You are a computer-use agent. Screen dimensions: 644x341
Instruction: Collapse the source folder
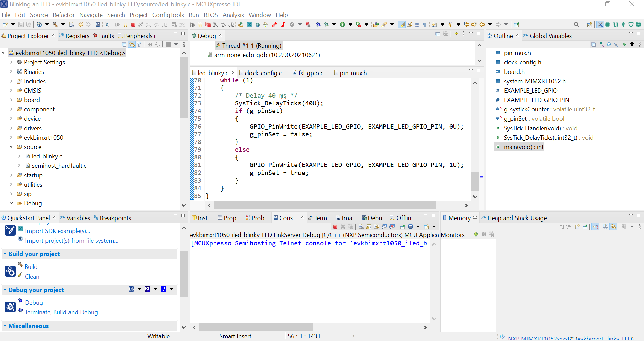(11, 147)
